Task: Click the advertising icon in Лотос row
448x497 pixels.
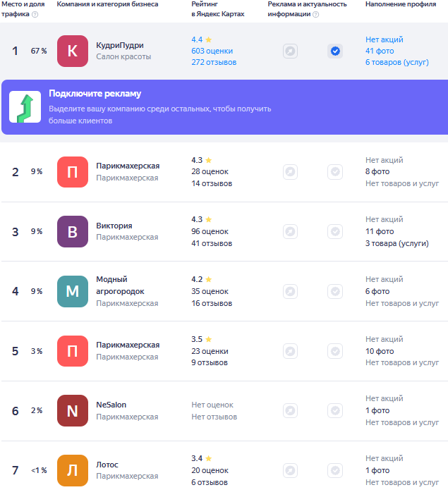Action: pos(290,470)
